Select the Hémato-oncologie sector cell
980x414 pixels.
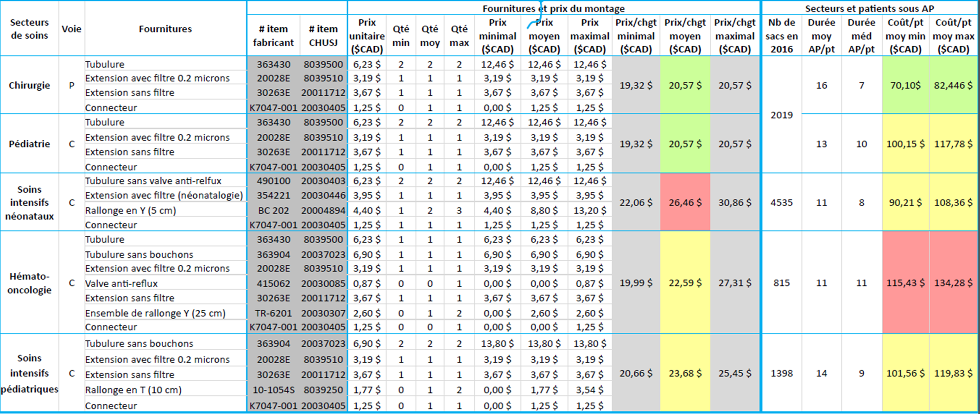point(29,283)
